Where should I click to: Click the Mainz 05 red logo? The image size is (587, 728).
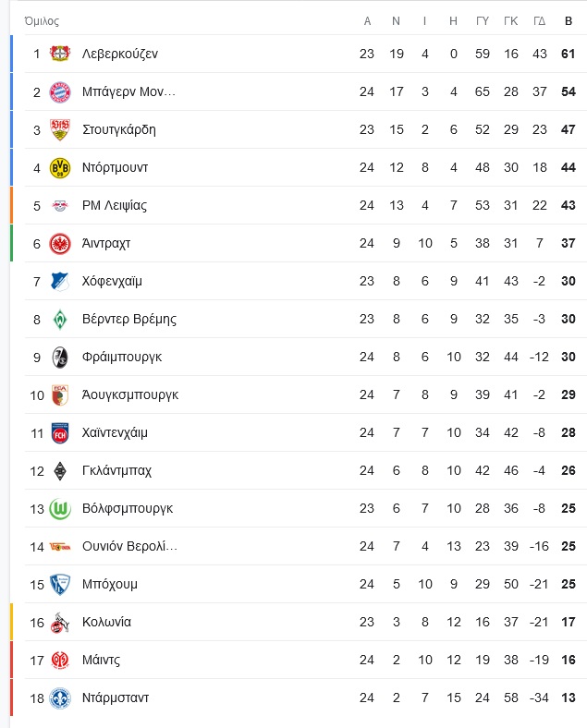tap(60, 661)
